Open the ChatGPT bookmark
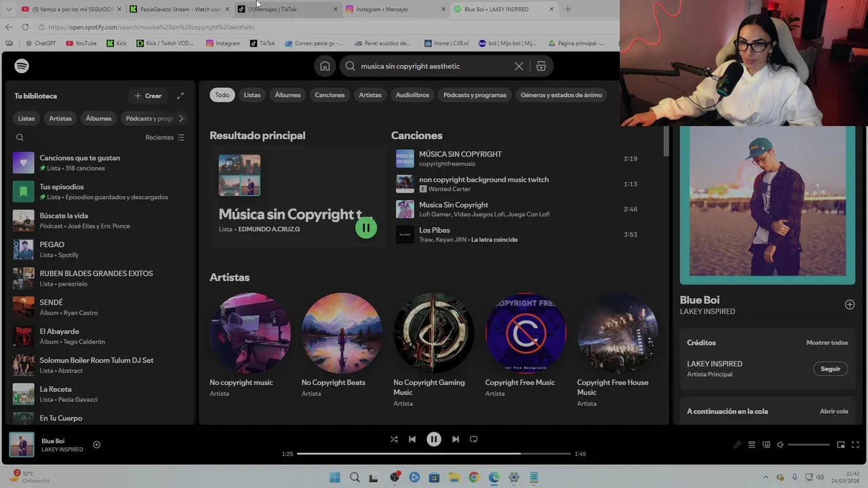 (x=41, y=43)
